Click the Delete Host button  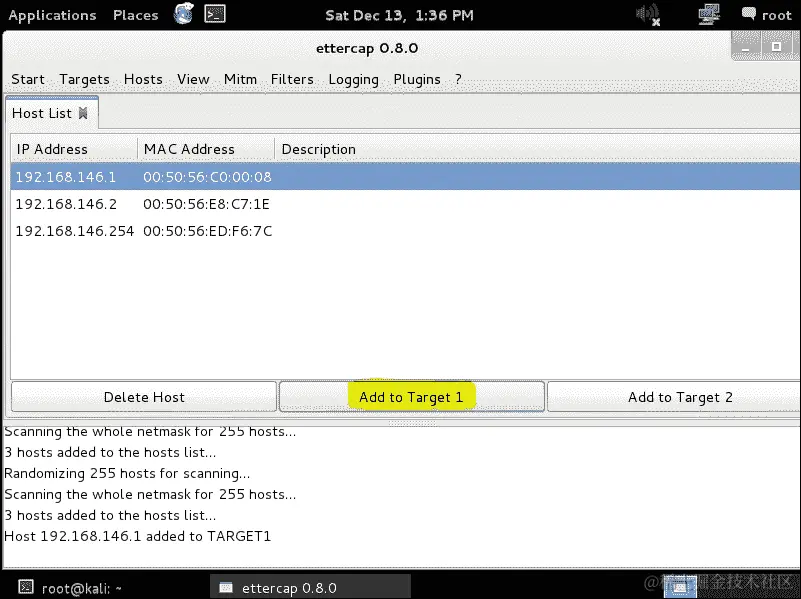coord(144,397)
